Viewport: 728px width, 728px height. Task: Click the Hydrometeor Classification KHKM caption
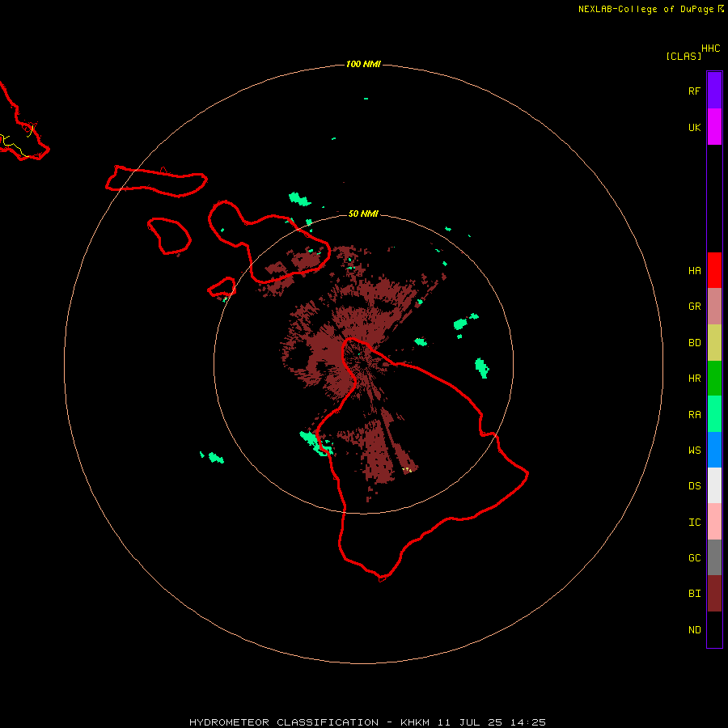(x=367, y=722)
